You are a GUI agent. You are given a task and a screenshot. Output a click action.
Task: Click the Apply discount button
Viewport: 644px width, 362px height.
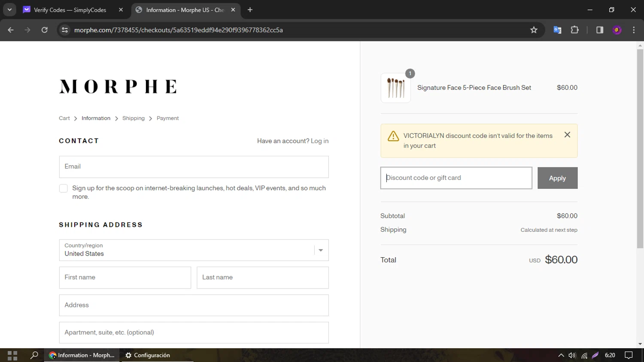[x=557, y=178]
